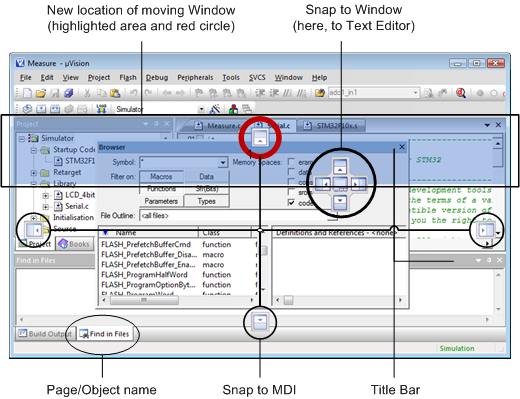Toggle the data memory space checkbox
Viewport: 520px width, 399px height.
coord(291,172)
